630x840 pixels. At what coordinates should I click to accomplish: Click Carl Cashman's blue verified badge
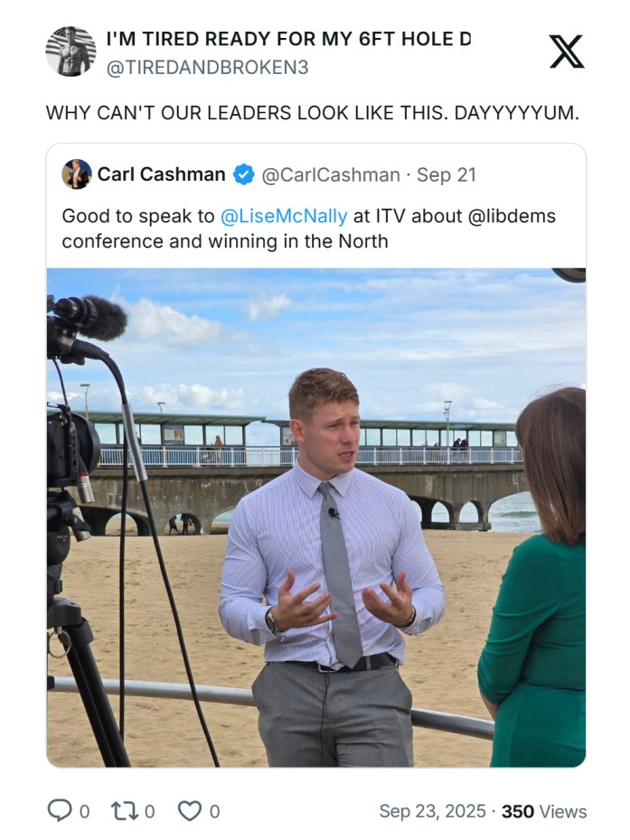coord(244,174)
